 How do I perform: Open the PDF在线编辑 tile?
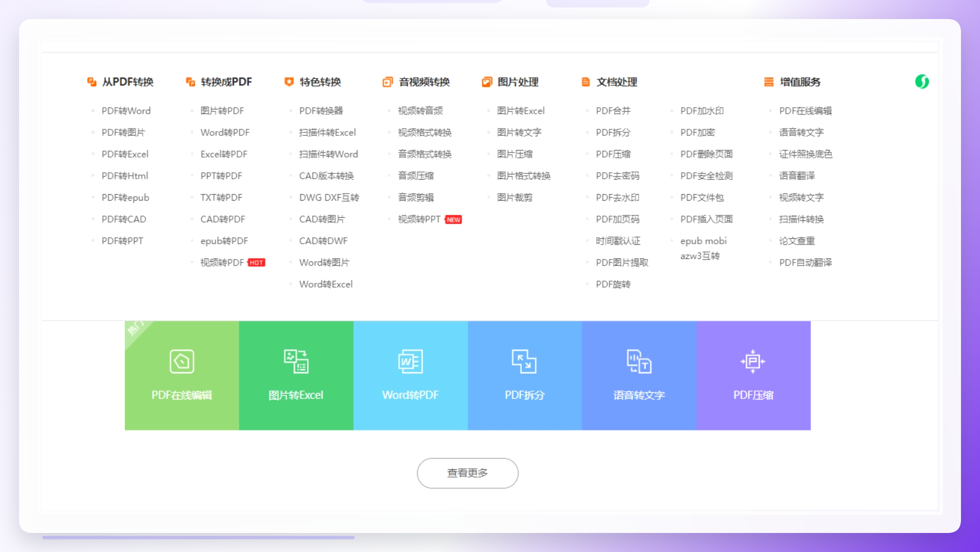click(182, 376)
